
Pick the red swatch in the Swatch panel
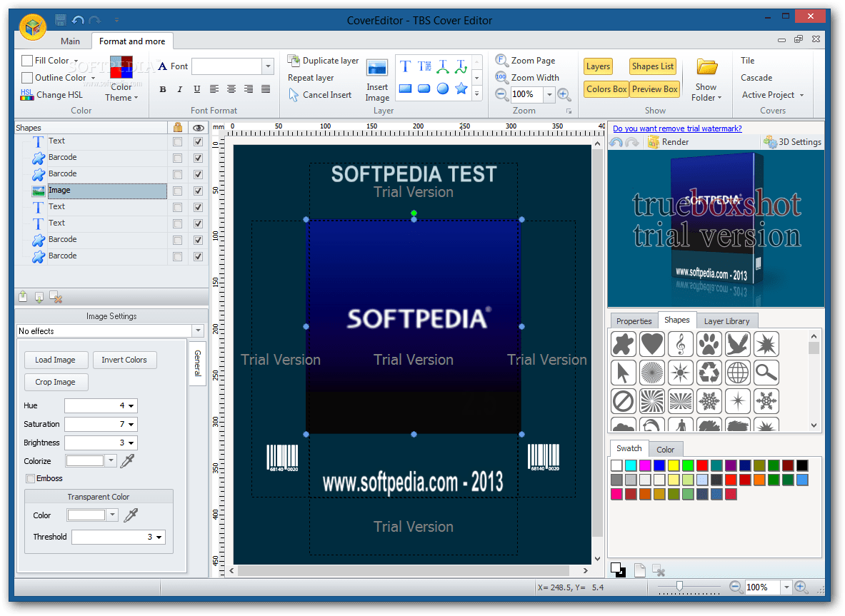click(x=703, y=465)
